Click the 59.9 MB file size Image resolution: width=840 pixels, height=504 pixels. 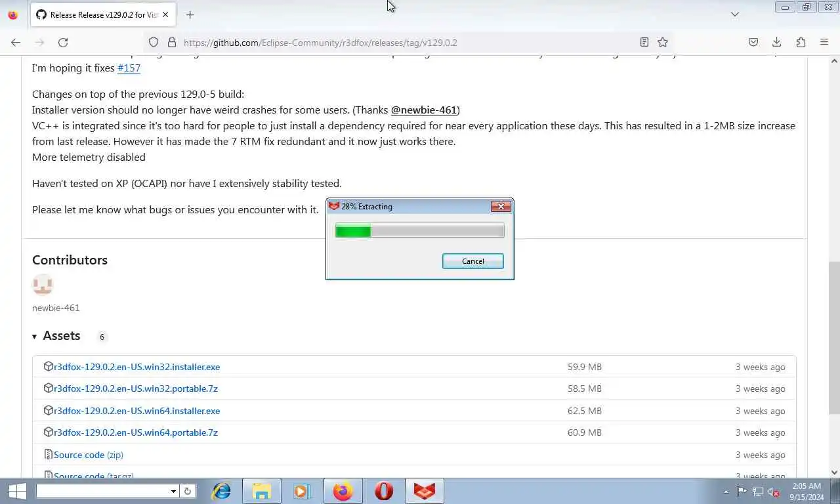pyautogui.click(x=584, y=367)
